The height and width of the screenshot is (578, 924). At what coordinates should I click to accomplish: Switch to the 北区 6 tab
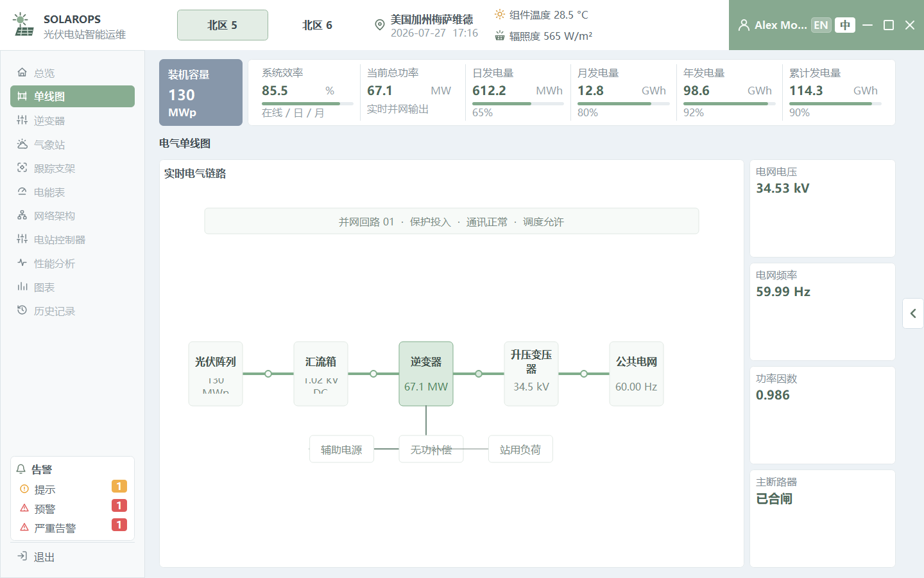coord(318,25)
